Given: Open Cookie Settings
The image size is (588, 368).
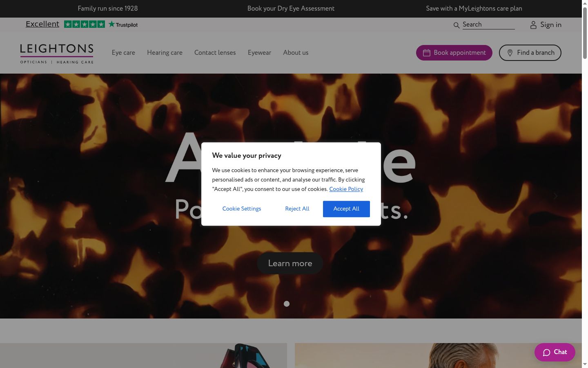Looking at the screenshot, I should pyautogui.click(x=242, y=209).
